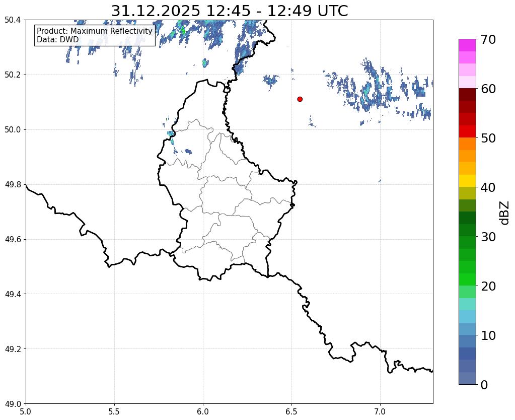
Task: Click the colorbar tick label 0
Action: point(484,385)
